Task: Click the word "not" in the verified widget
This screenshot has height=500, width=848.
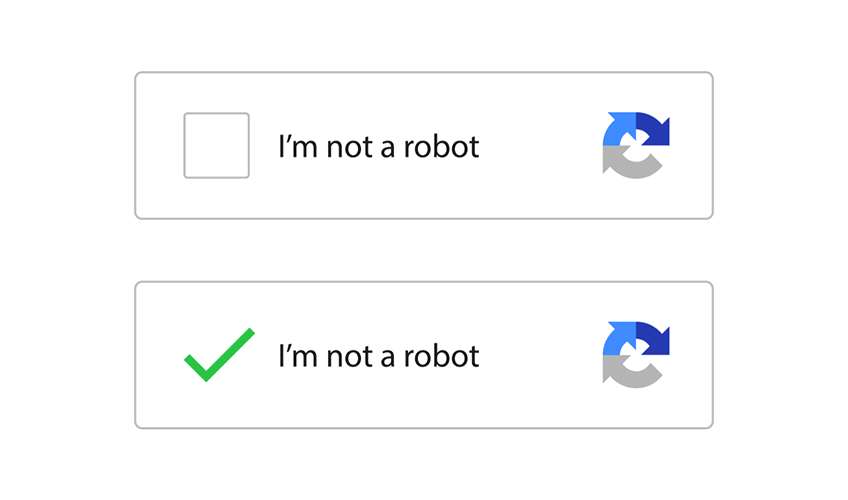Action: (346, 356)
